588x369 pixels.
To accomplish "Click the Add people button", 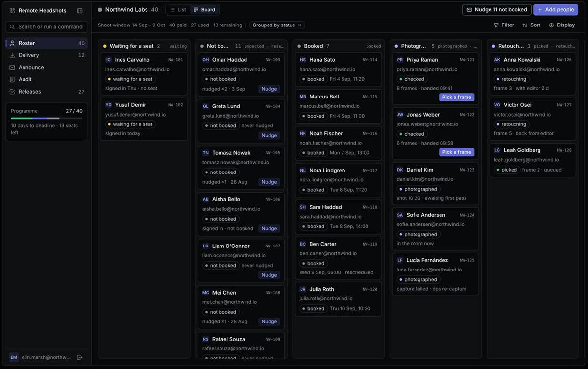I will (556, 10).
